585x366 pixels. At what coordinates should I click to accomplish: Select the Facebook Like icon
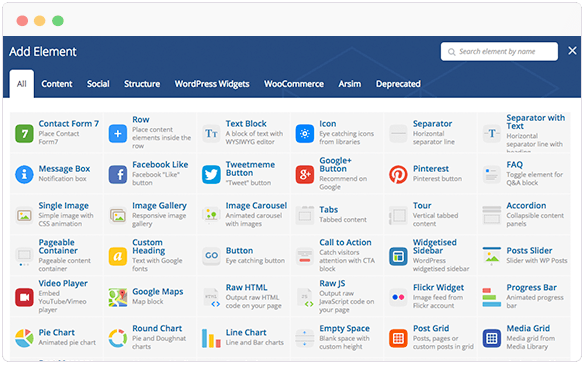[x=118, y=174]
